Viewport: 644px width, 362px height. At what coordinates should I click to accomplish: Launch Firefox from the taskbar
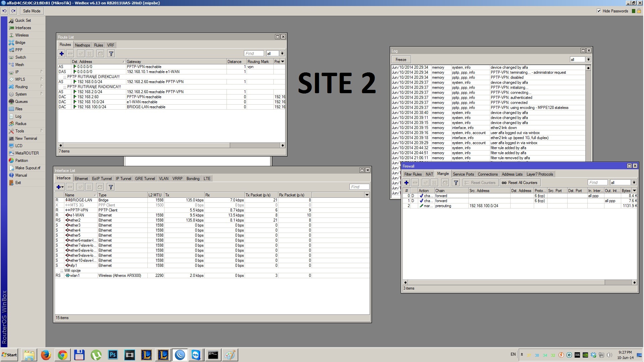46,355
